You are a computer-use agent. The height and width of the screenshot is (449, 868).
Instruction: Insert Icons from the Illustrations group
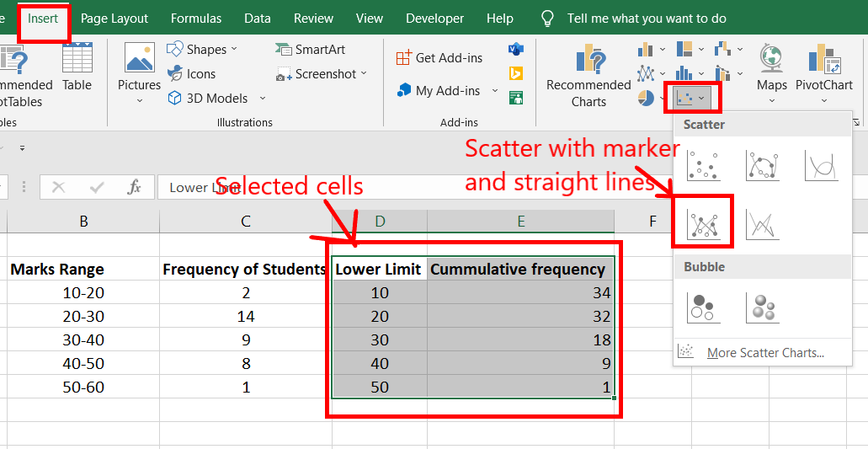[x=192, y=73]
